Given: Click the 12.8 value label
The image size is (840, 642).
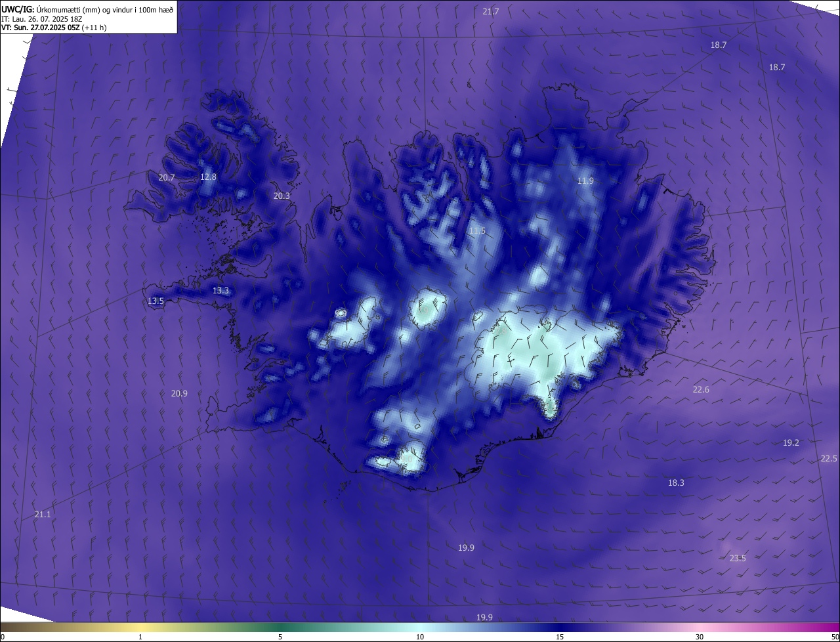Looking at the screenshot, I should (x=208, y=177).
